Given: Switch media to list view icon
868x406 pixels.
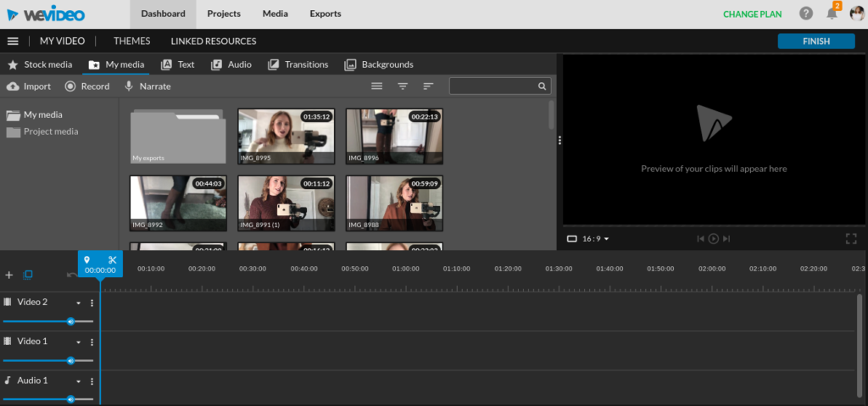Looking at the screenshot, I should tap(377, 86).
